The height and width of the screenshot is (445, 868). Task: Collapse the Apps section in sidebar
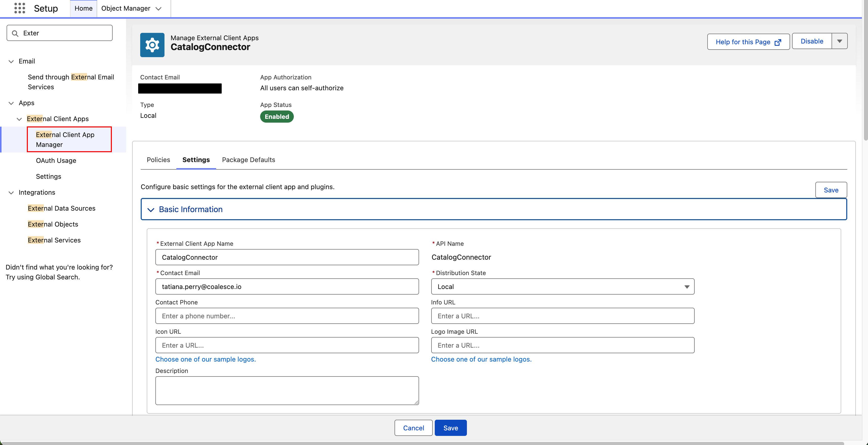[11, 103]
